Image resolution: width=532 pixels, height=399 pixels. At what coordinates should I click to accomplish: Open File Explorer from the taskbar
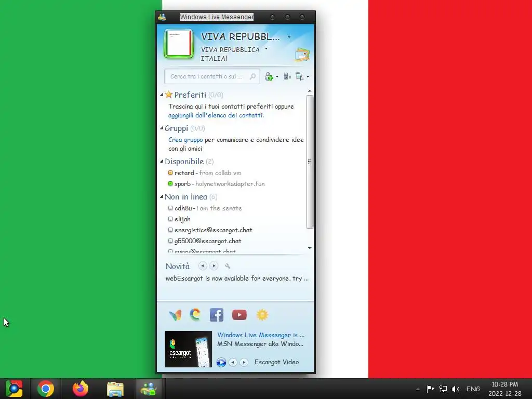(x=115, y=389)
